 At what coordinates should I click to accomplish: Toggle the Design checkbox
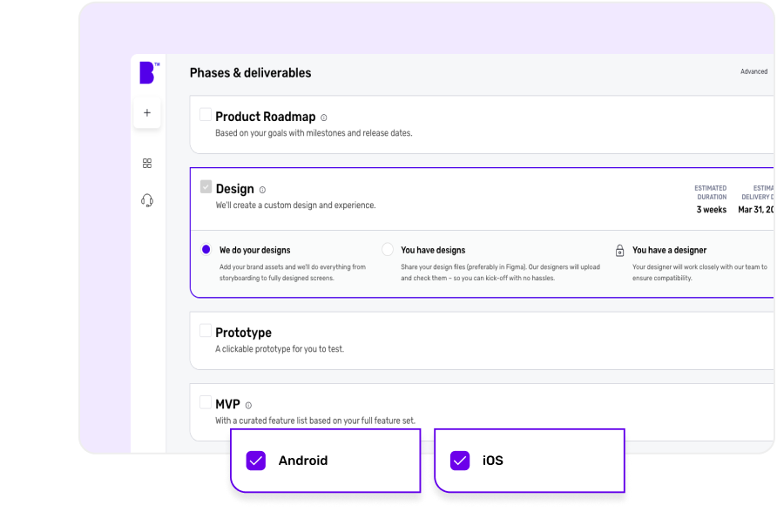(206, 186)
